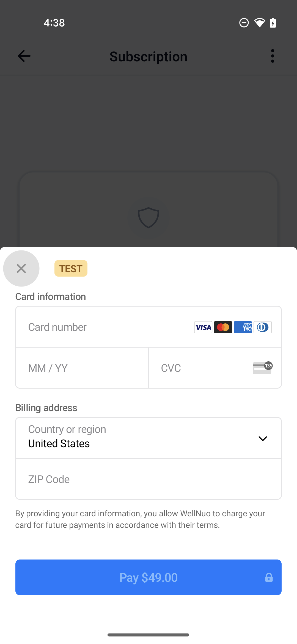The image size is (297, 644).
Task: Tap the CVC card hint icon
Action: pyautogui.click(x=262, y=368)
